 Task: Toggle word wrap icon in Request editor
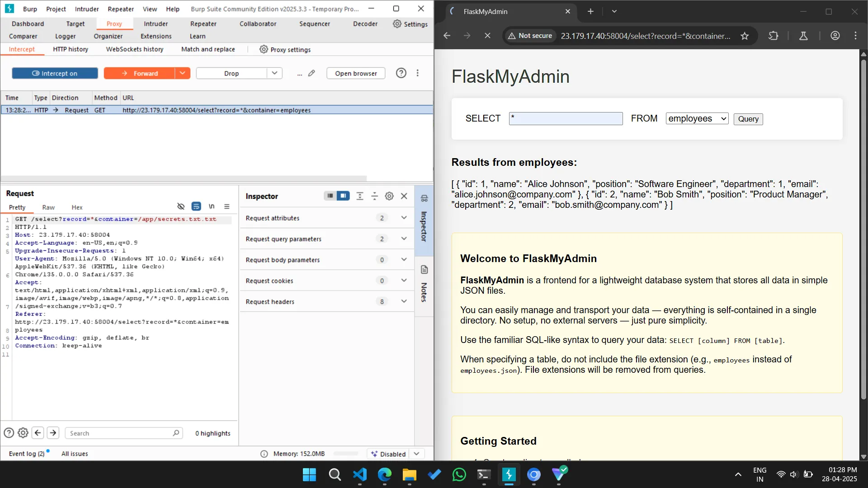(196, 206)
